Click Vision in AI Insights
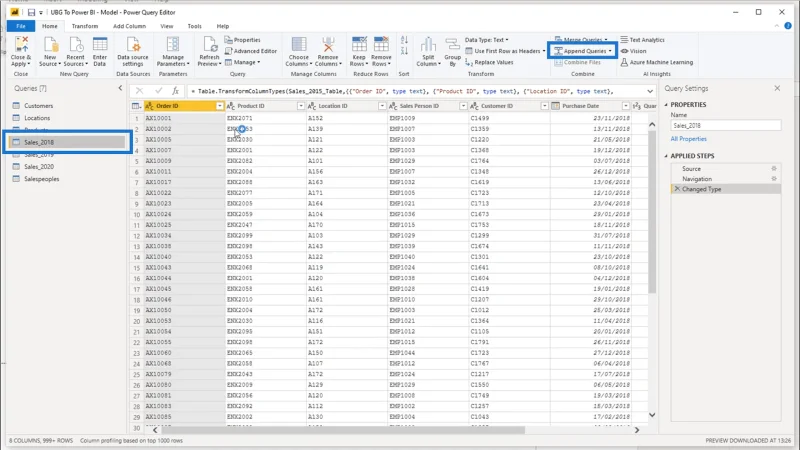This screenshot has height=450, width=800. [633, 51]
